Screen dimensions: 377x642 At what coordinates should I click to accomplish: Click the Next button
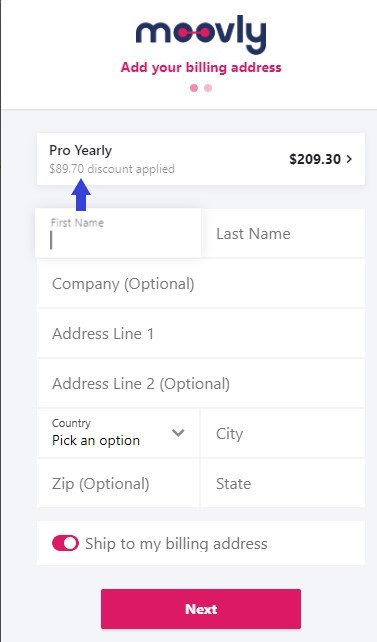pos(201,609)
